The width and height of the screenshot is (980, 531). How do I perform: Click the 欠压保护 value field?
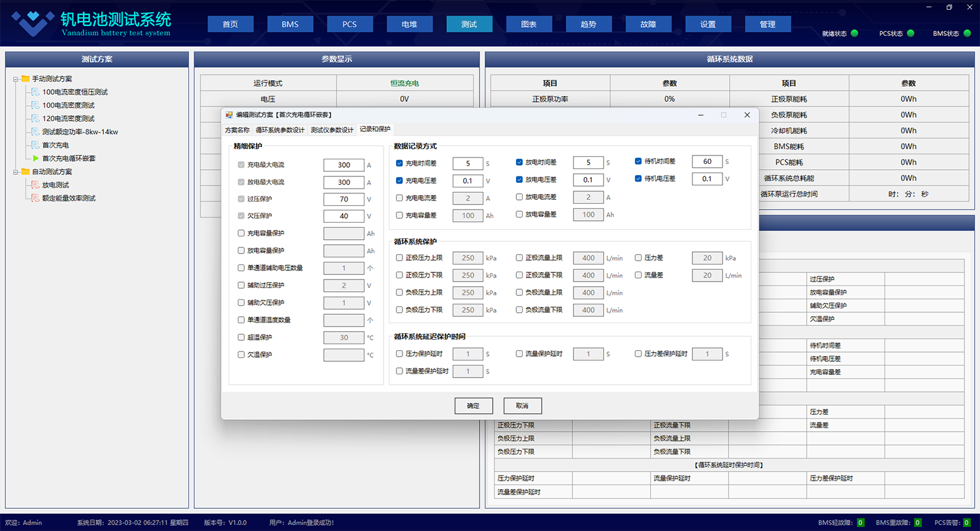click(x=344, y=216)
